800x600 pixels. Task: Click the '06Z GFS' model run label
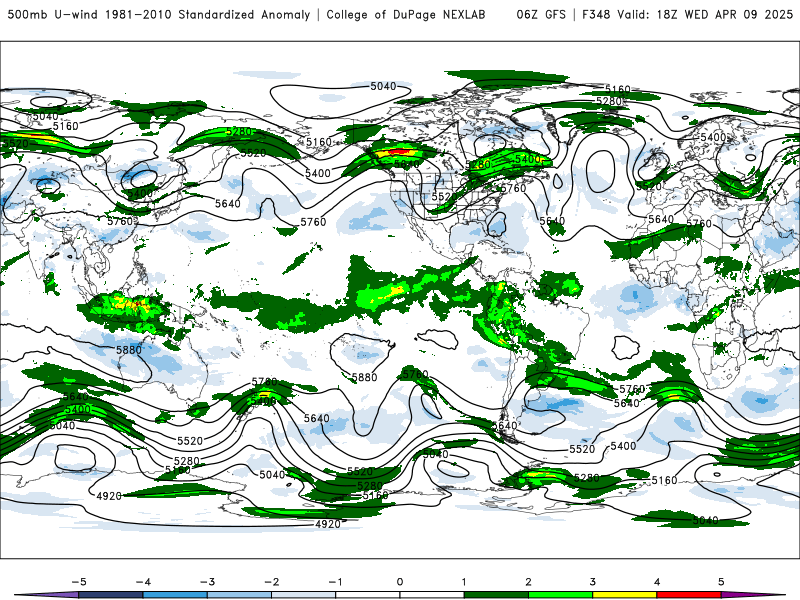[541, 14]
